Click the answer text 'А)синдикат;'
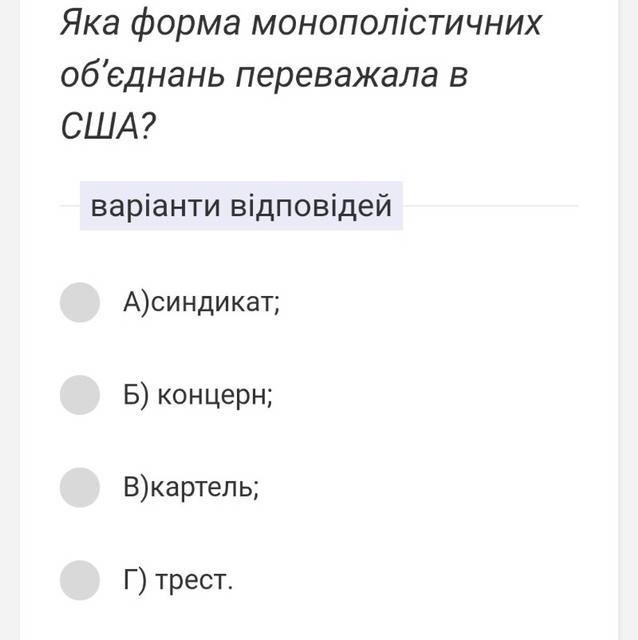638x640 pixels. click(x=202, y=302)
